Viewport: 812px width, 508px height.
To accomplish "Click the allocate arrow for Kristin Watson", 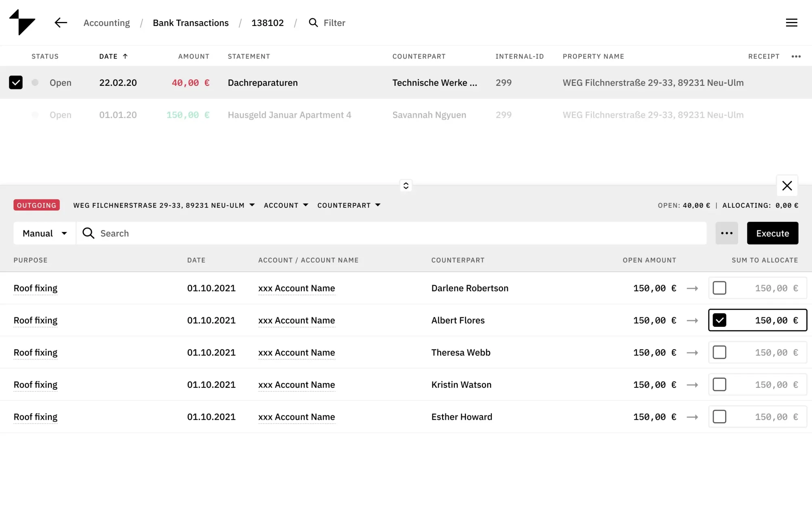I will (x=692, y=385).
